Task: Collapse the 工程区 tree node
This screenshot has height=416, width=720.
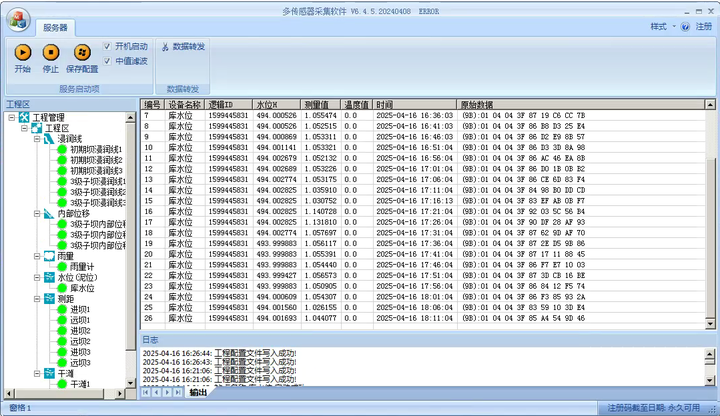Action: [x=24, y=128]
